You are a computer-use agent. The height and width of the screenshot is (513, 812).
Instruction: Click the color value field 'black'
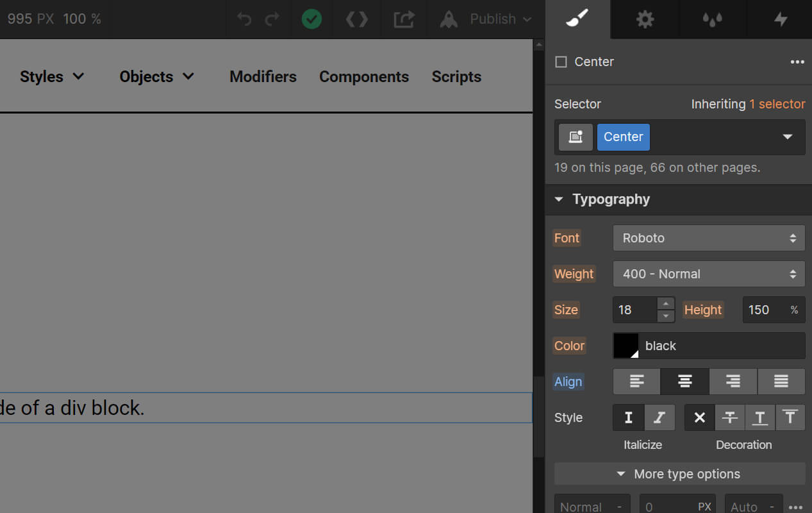[x=723, y=346]
